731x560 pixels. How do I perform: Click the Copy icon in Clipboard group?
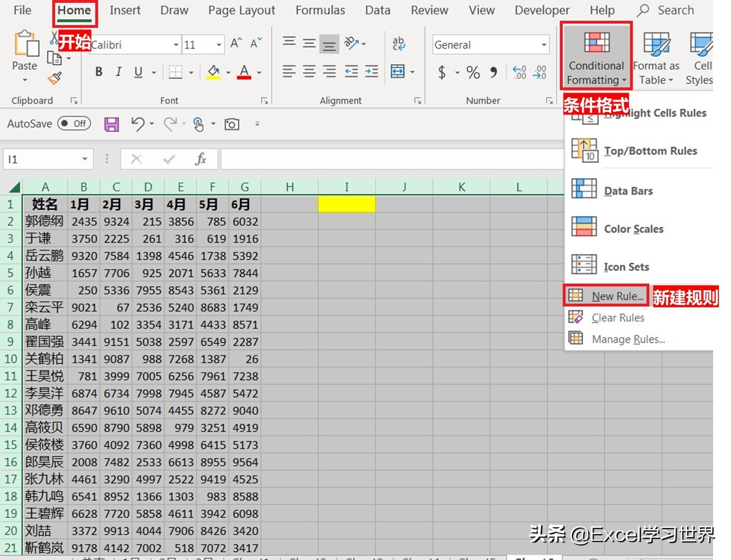54,58
